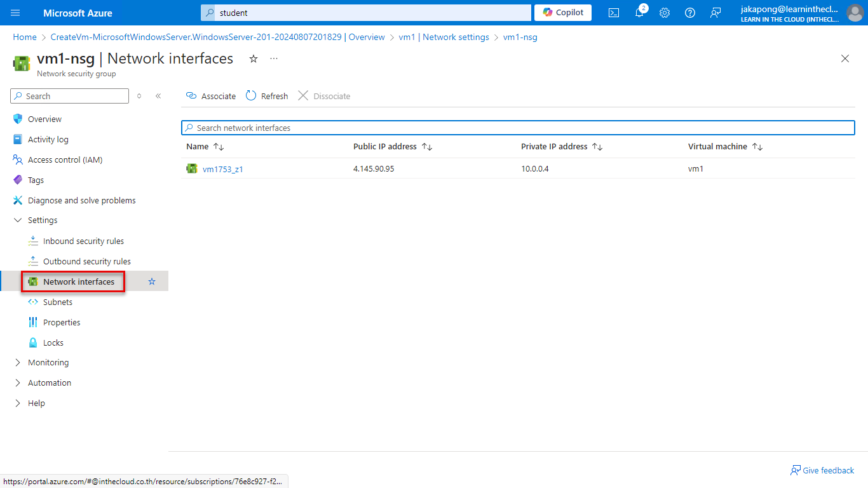868x488 pixels.
Task: Open Inbound security rules
Action: click(84, 241)
